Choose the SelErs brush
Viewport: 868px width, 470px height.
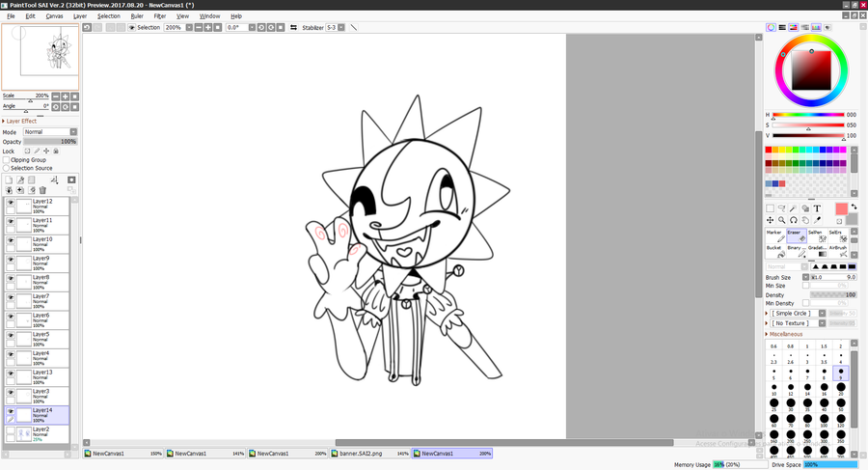pos(837,235)
